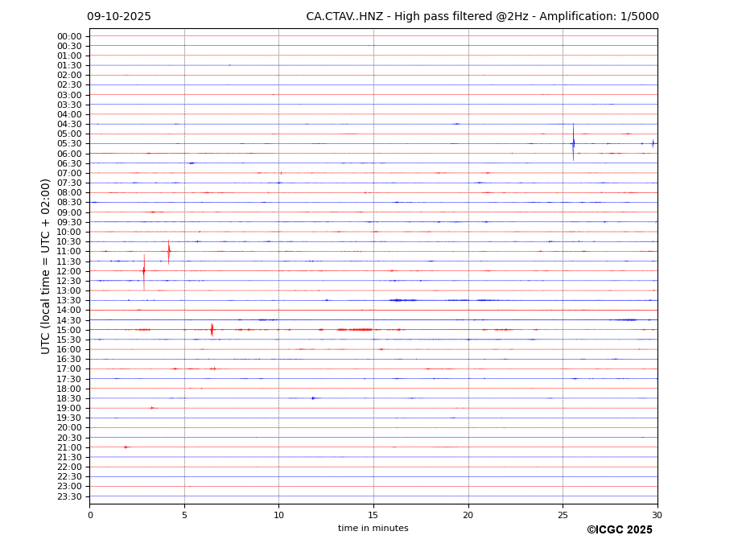Viewport: 746px width, 560px height.
Task: Click the red burst on the 15:00 trace near minute 14
Action: point(355,329)
